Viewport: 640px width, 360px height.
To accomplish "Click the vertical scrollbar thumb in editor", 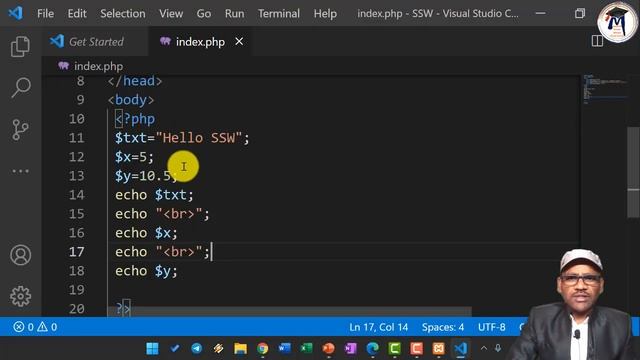I will tap(633, 172).
